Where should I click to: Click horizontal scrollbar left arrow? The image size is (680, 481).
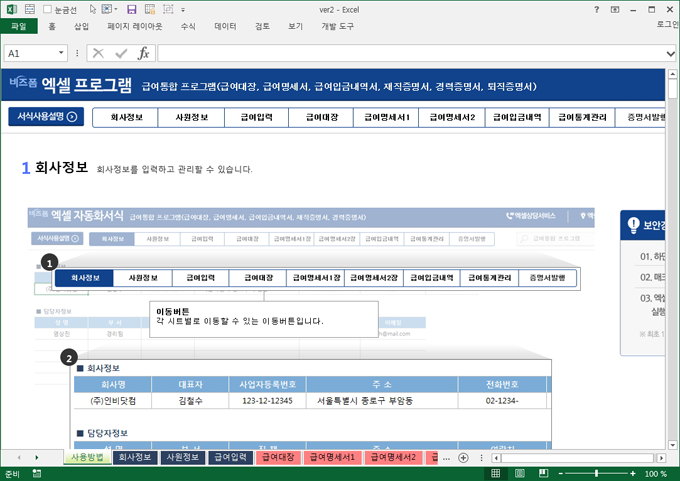tap(496, 458)
